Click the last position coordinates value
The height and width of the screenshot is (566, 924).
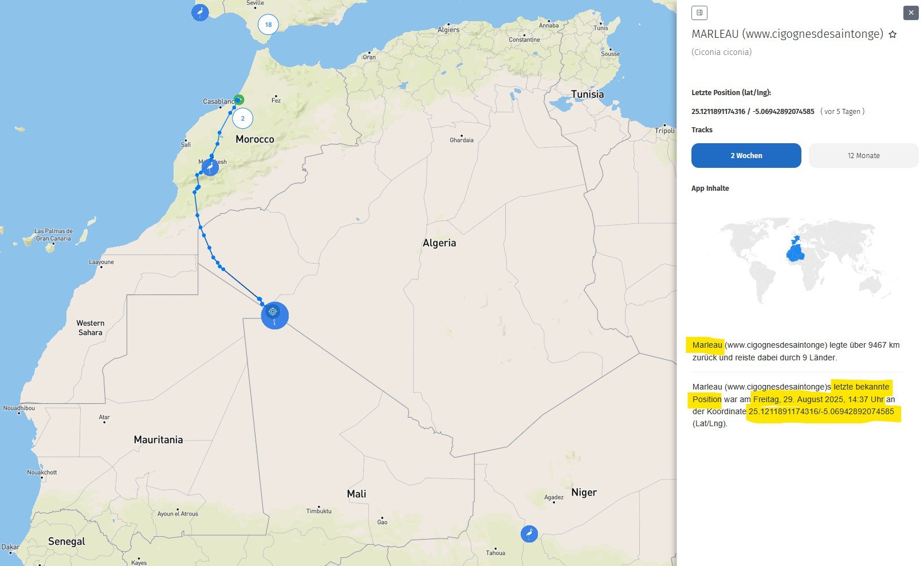pyautogui.click(x=752, y=112)
